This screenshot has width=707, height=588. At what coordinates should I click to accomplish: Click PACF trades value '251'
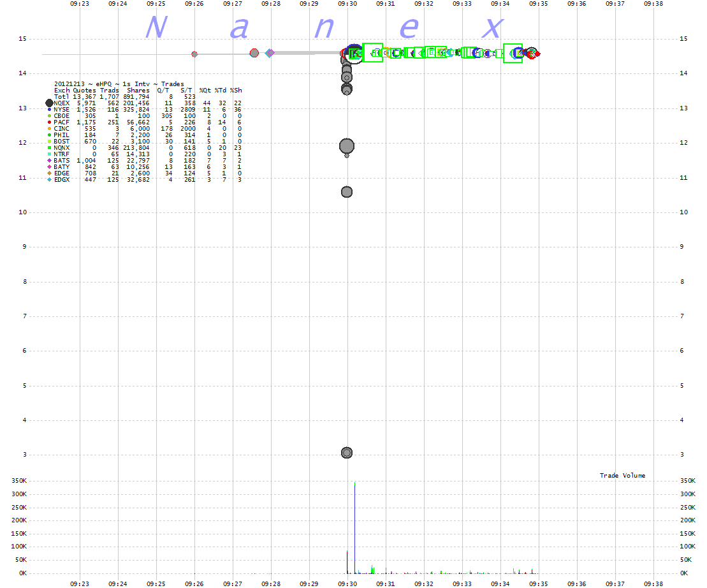click(x=113, y=122)
